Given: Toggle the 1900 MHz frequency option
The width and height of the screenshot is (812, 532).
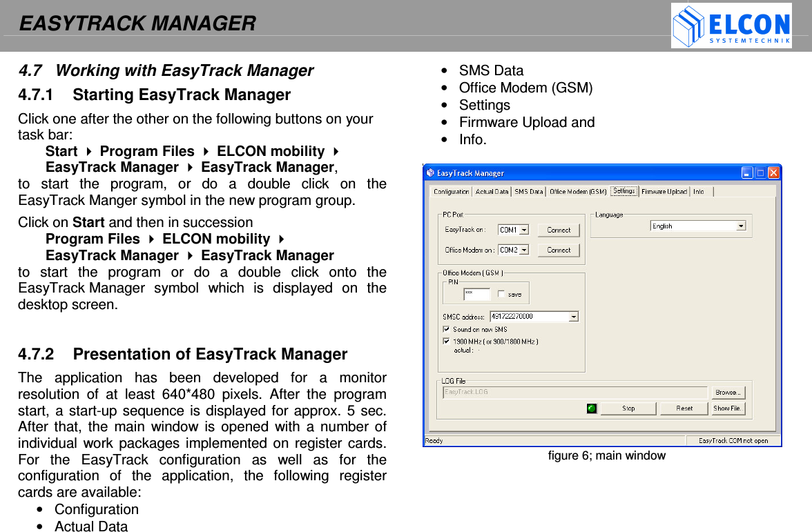Looking at the screenshot, I should click(445, 341).
